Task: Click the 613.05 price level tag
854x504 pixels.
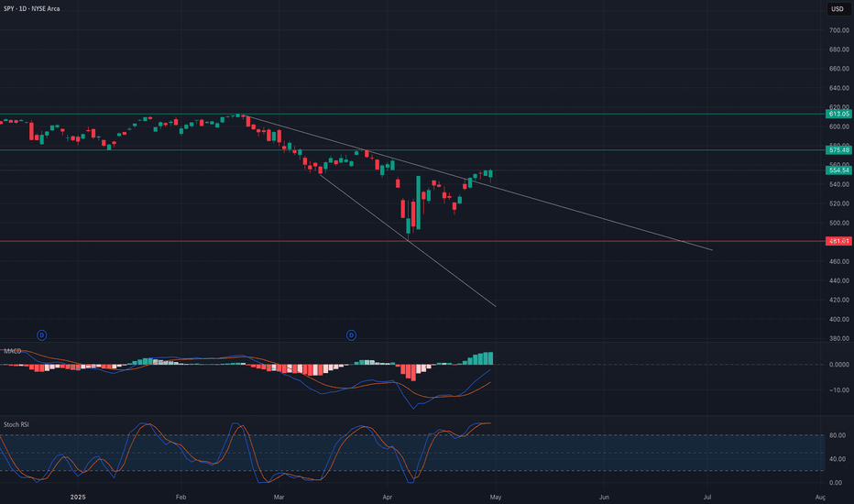Action: (x=838, y=114)
